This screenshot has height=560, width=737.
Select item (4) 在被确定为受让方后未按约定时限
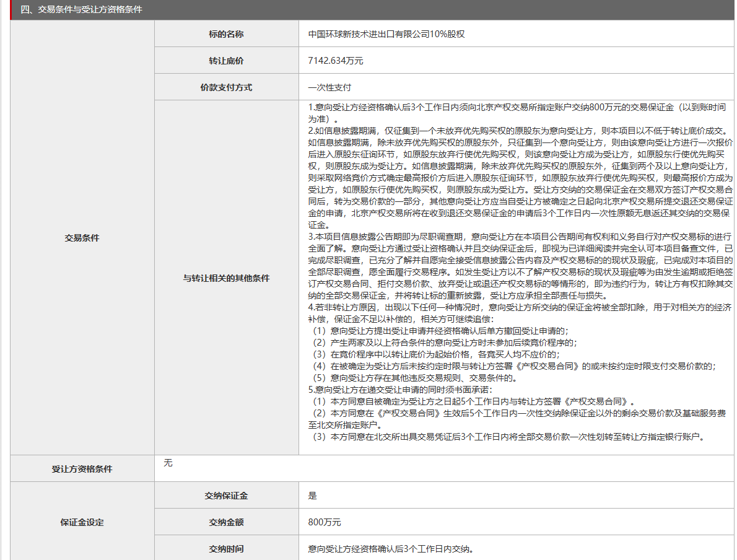pyautogui.click(x=514, y=366)
